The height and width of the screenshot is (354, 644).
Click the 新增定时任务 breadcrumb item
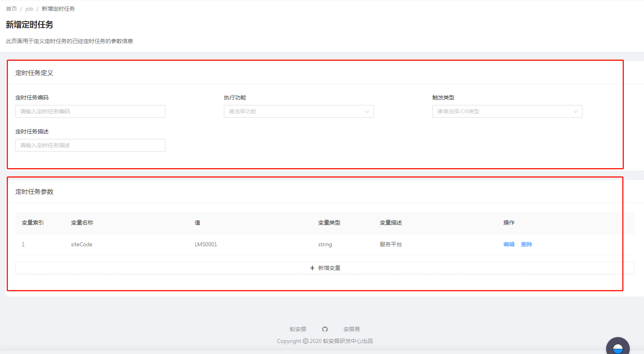[58, 9]
